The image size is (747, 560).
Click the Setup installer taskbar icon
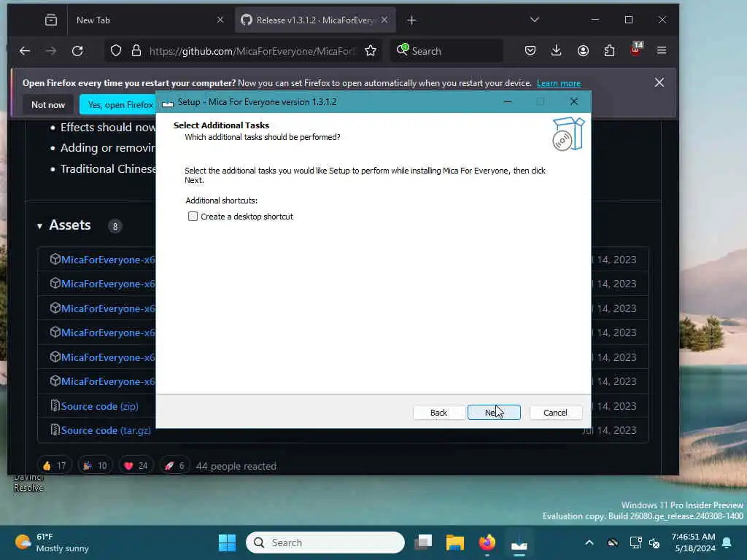519,544
